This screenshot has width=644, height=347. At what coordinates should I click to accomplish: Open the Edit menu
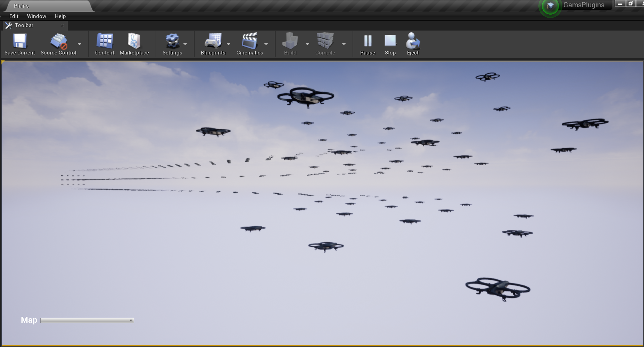pyautogui.click(x=13, y=16)
